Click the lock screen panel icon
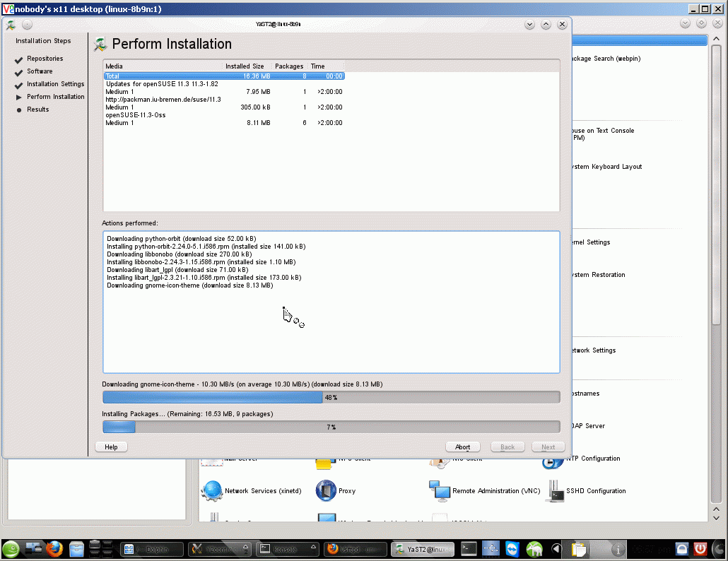The height and width of the screenshot is (561, 728). point(682,550)
